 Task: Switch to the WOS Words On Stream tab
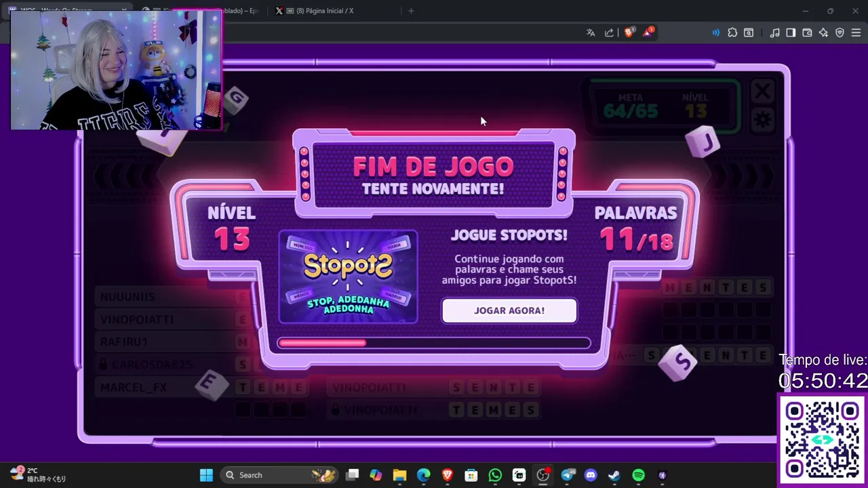pyautogui.click(x=68, y=11)
